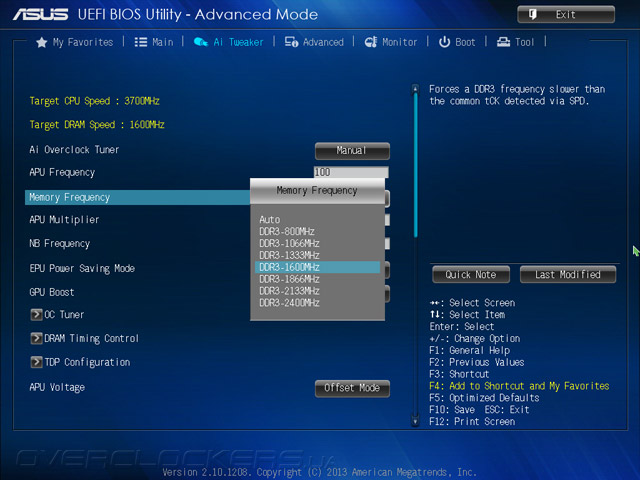Viewport: 640px width, 480px height.
Task: Select the APU Multiplier row
Action: [x=64, y=220]
